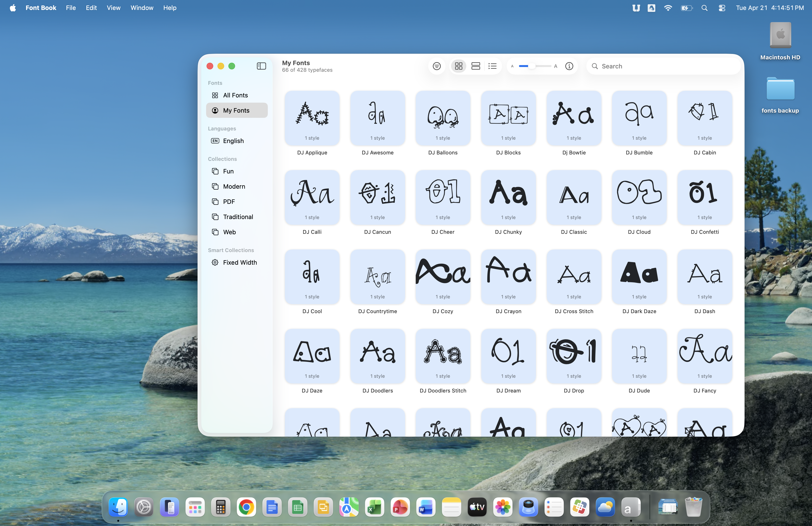Open the Fun collection
The width and height of the screenshot is (812, 526).
pos(228,171)
